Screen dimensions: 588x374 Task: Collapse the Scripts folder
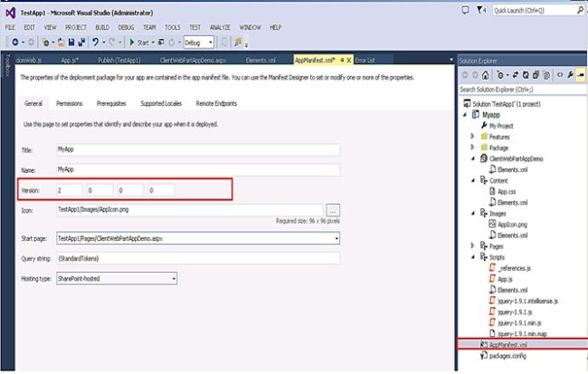[x=473, y=257]
